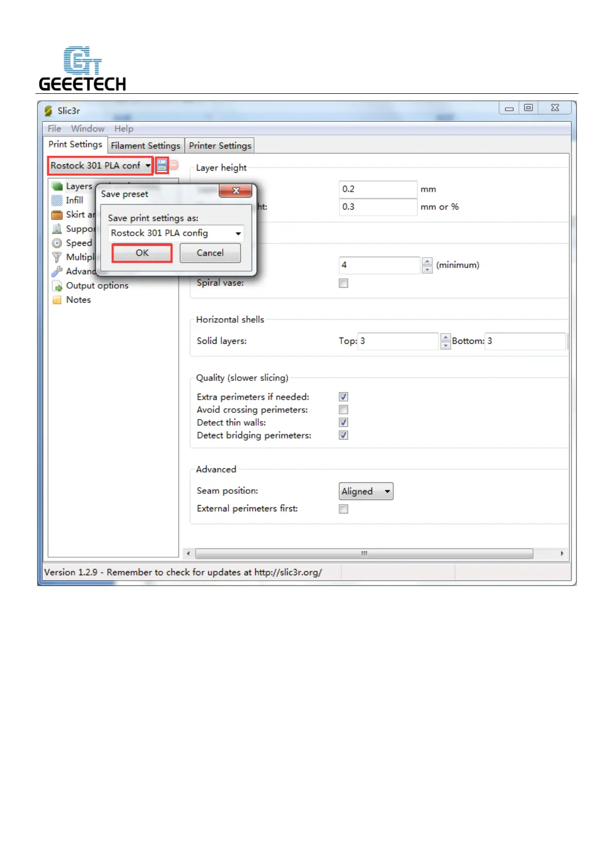Open the Help menu
The image size is (614, 868).
(124, 129)
